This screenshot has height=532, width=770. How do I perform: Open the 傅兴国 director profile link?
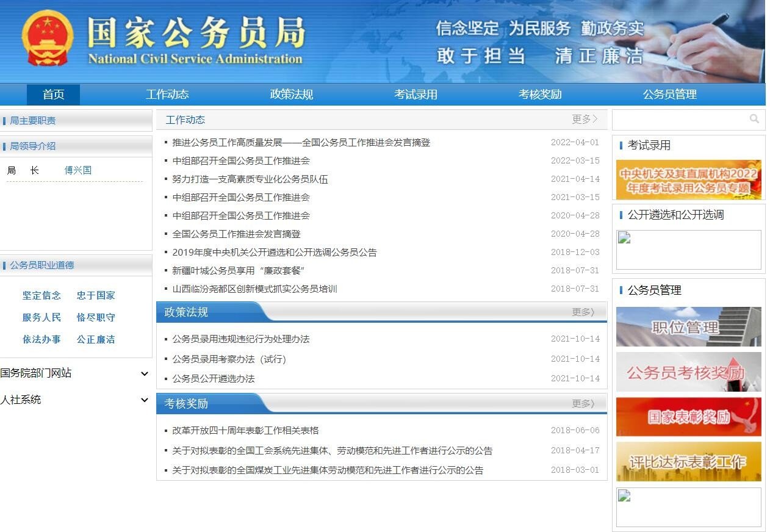(x=77, y=170)
